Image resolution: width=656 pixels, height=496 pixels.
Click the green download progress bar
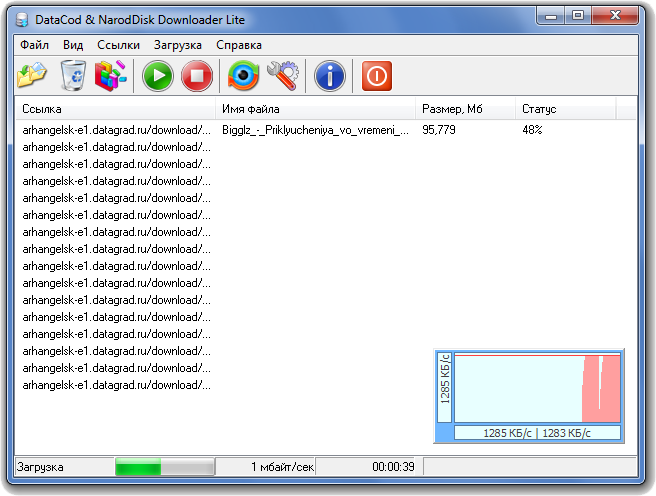(165, 466)
